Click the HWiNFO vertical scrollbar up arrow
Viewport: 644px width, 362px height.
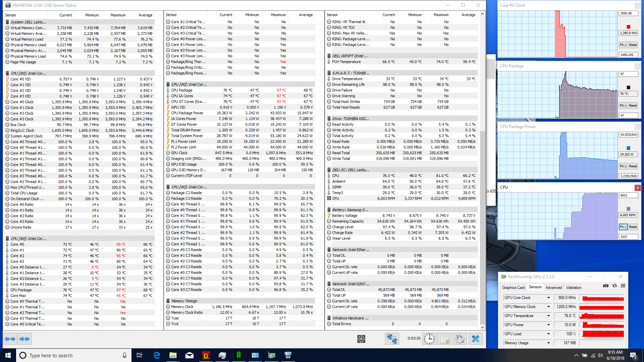(482, 14)
